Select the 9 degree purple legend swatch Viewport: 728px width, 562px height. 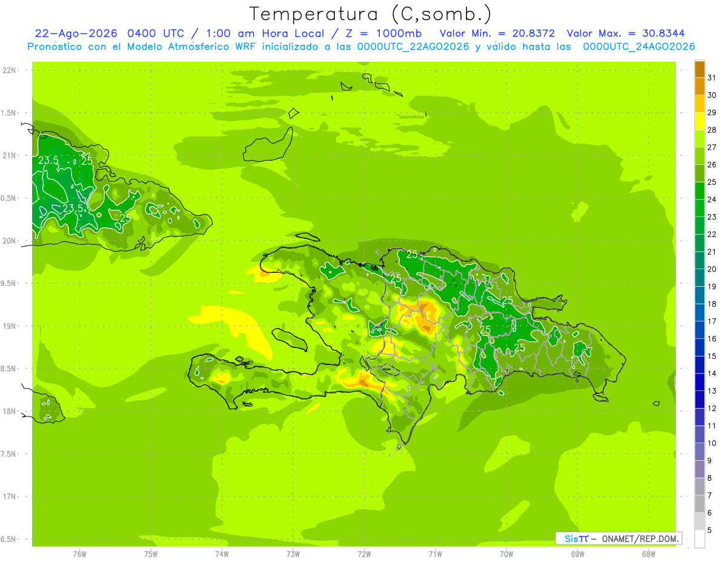click(699, 452)
